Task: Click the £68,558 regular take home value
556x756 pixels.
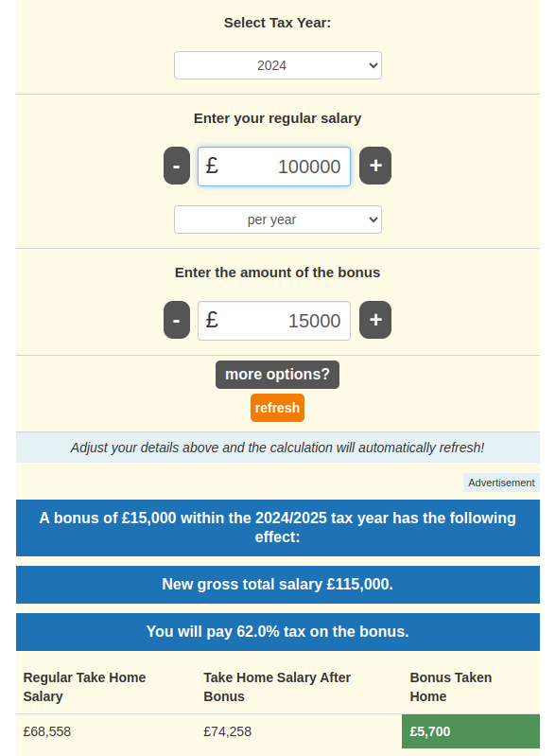Action: [47, 731]
